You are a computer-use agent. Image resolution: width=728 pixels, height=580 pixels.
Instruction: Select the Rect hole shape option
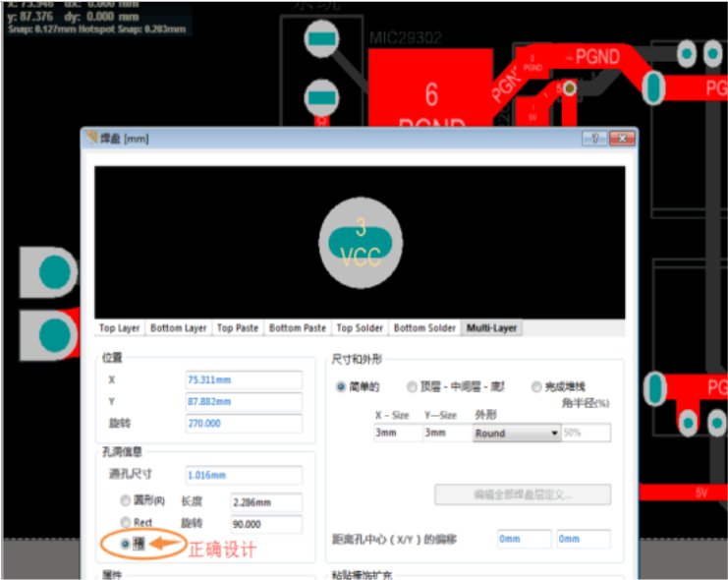pos(125,523)
